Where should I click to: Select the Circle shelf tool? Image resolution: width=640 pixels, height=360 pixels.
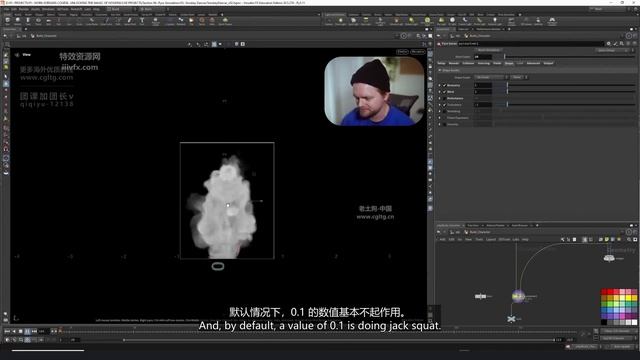79,20
